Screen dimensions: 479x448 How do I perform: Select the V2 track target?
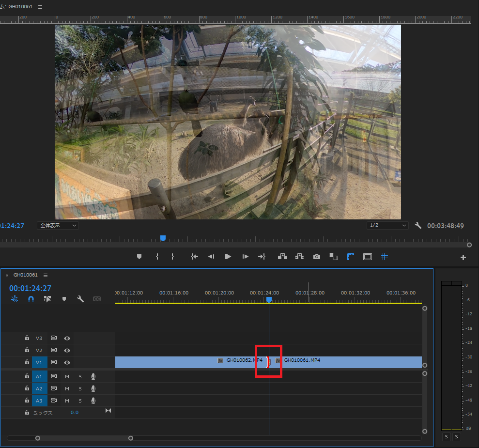[39, 350]
